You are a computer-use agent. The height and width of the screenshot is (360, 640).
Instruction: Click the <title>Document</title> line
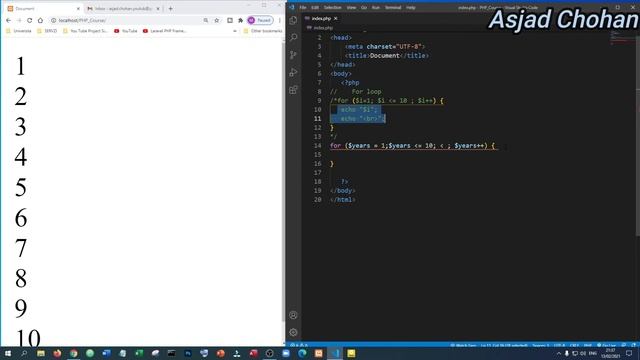387,56
